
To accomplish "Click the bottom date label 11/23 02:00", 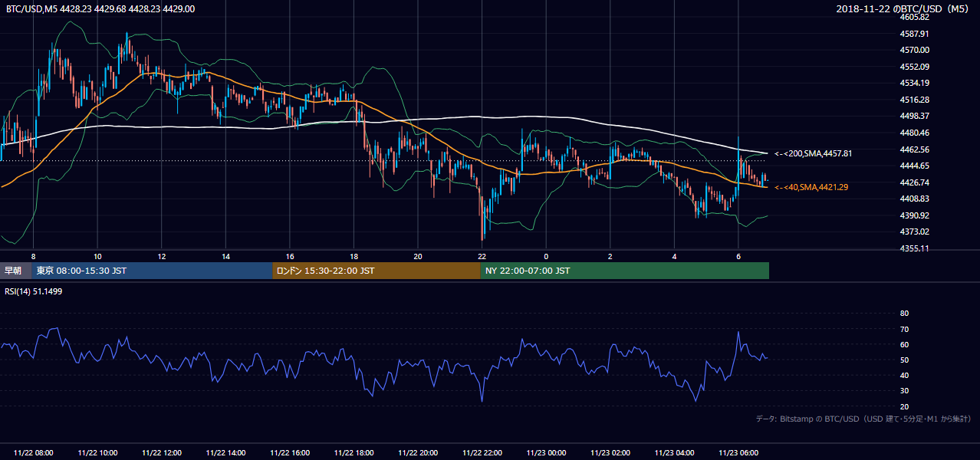I will (x=610, y=453).
